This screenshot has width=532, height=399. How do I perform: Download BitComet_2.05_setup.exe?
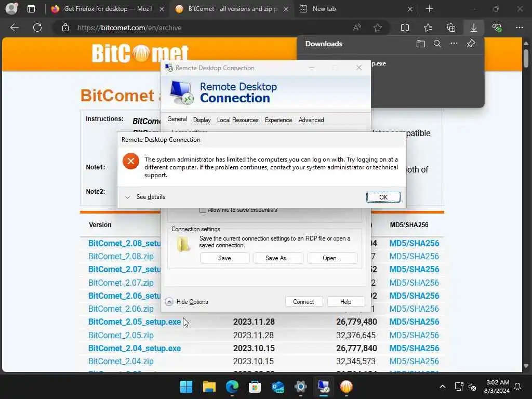point(135,322)
